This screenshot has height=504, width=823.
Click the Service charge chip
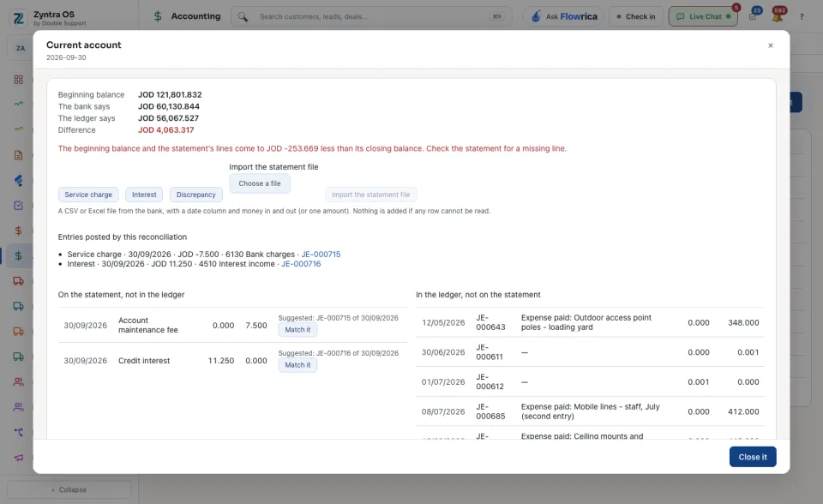coord(88,195)
